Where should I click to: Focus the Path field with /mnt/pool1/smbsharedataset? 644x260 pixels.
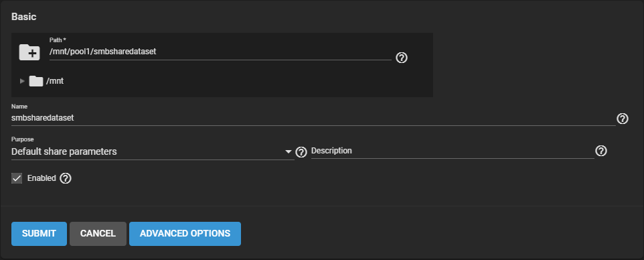tap(220, 52)
